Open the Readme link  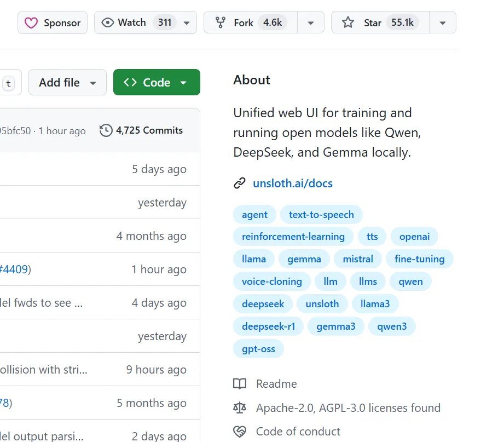(276, 384)
